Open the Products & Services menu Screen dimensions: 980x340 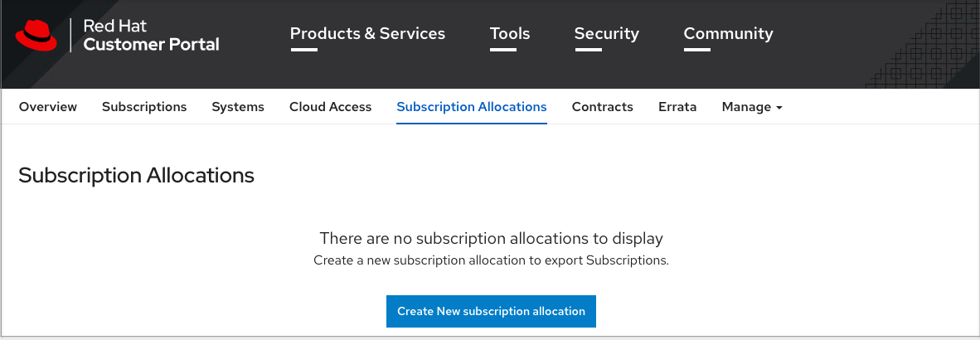coord(367,34)
